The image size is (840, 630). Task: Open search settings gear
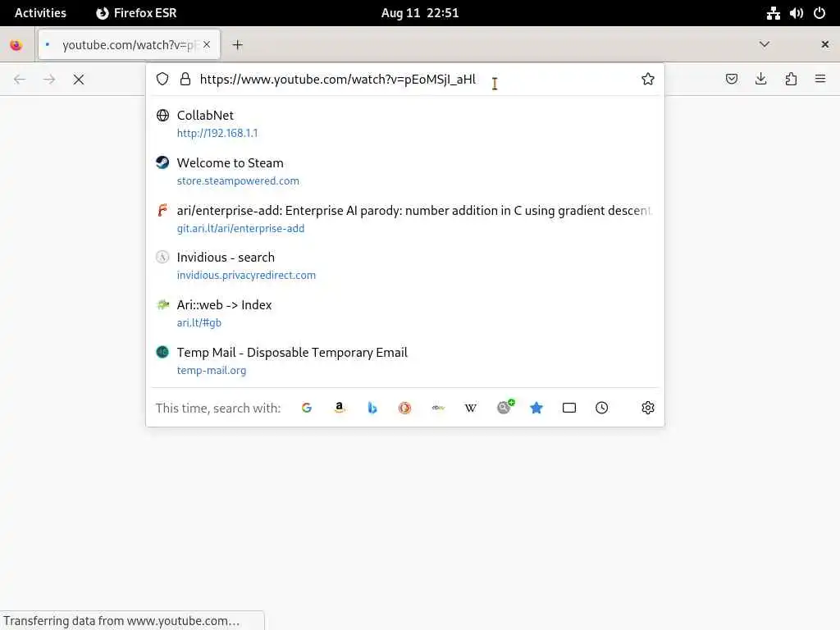tap(648, 408)
